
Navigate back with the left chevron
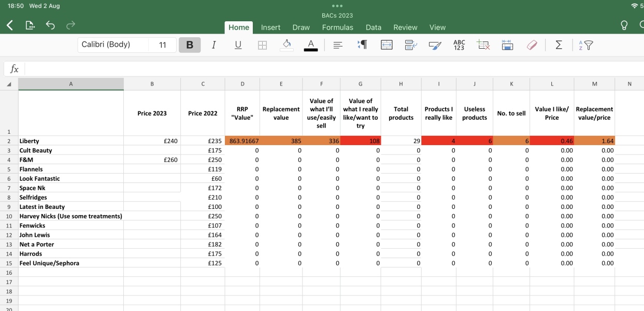(x=10, y=24)
